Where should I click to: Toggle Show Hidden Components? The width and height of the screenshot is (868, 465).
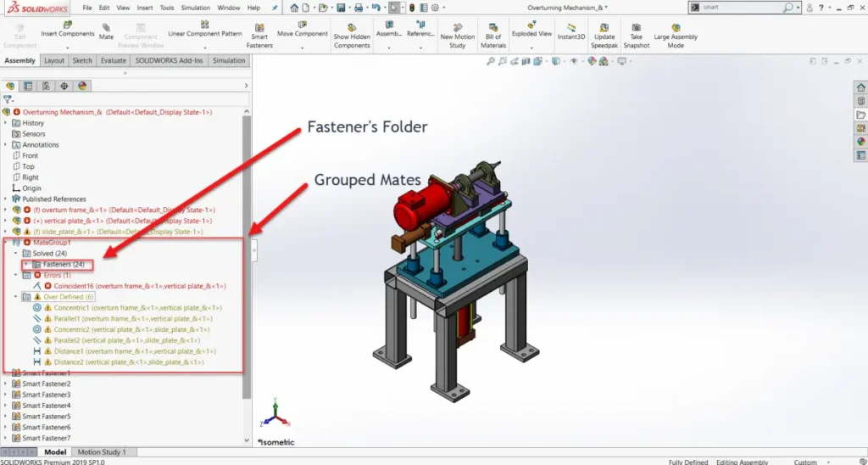click(352, 27)
